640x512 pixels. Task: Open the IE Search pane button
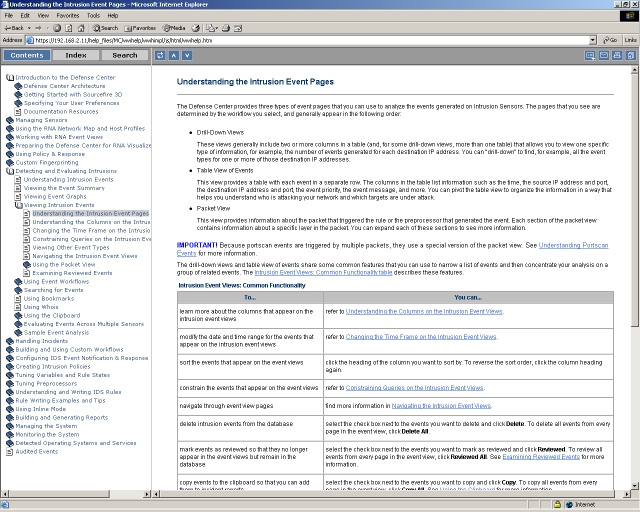[105, 28]
